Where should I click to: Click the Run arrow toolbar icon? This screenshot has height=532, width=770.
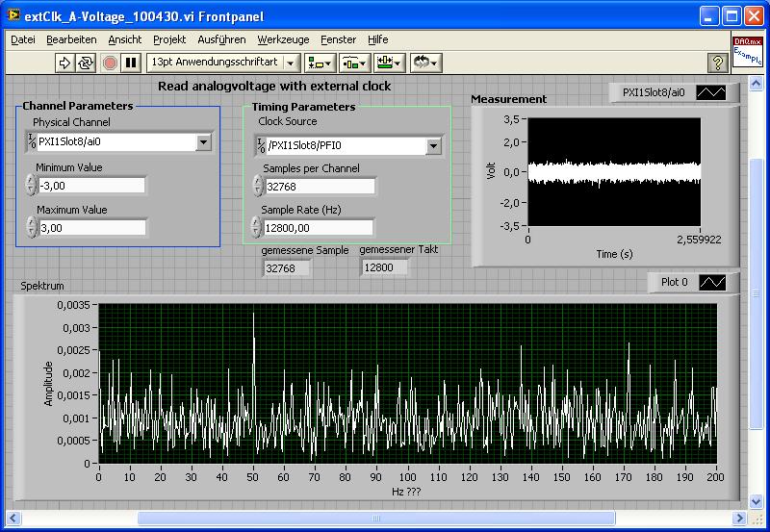click(65, 63)
